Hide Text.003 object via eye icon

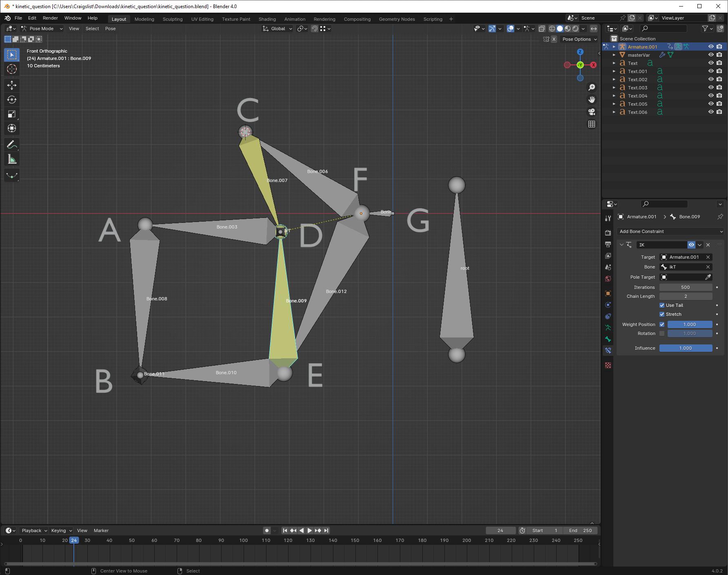[x=711, y=87]
